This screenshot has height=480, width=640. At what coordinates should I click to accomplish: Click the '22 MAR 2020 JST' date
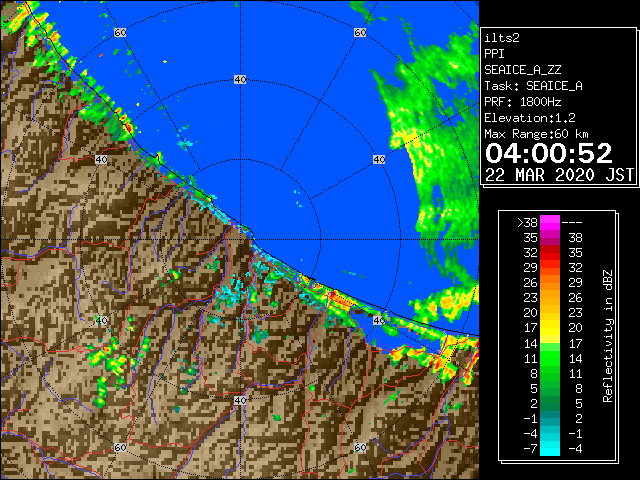pos(560,175)
